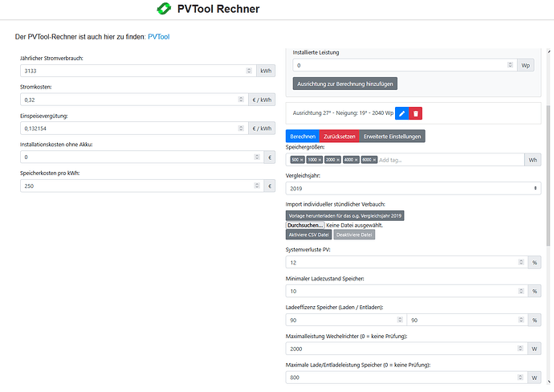Click the stepper in Speicherkosten field
This screenshot has height=392, width=554.
click(257, 186)
